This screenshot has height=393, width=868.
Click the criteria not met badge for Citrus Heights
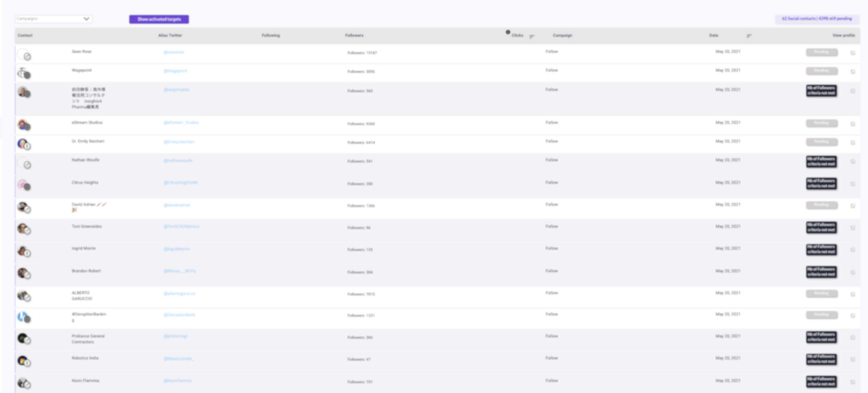(x=821, y=184)
